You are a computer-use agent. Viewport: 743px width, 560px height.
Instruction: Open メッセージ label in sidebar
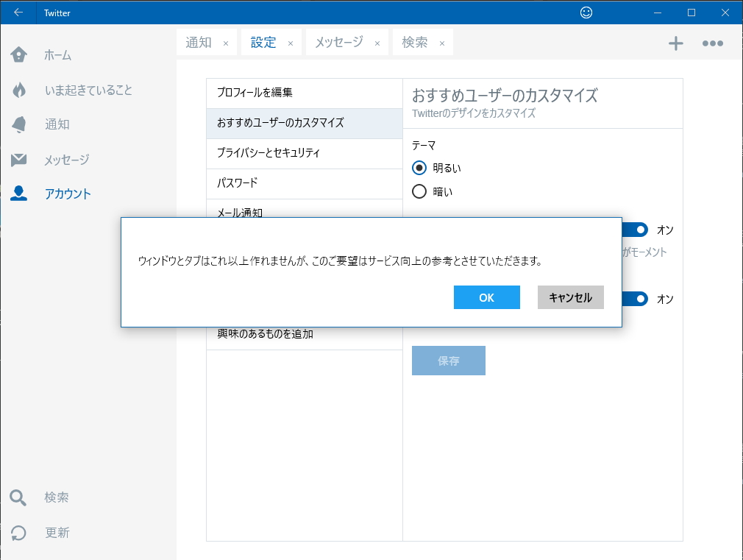coord(67,160)
